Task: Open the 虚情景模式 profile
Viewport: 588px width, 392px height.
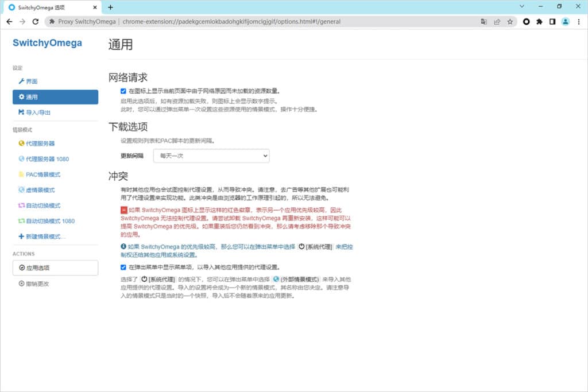Action: pyautogui.click(x=55, y=190)
